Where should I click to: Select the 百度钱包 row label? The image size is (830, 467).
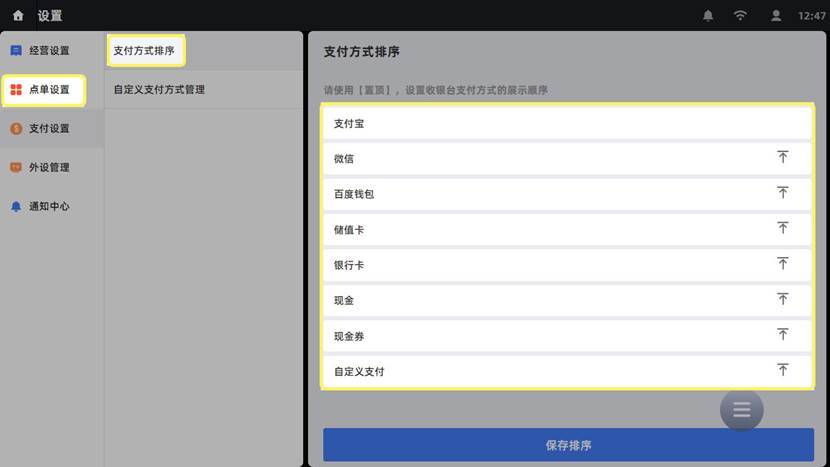tap(354, 194)
